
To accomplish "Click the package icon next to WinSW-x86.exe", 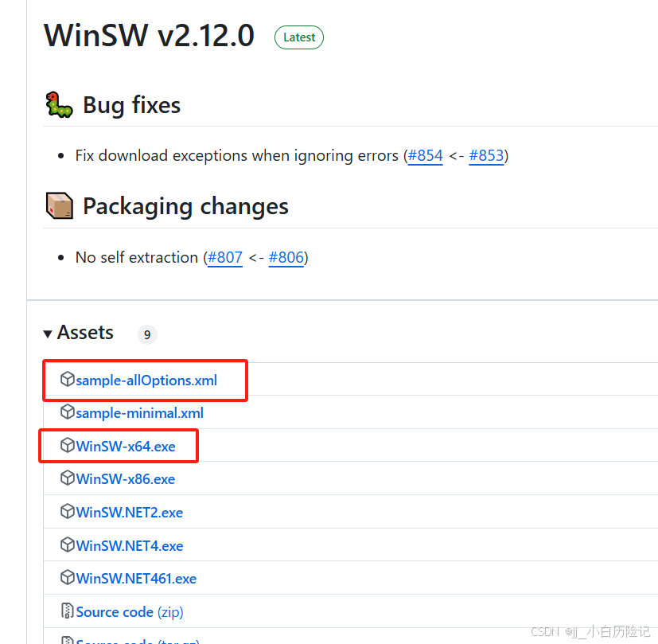I will coord(67,478).
